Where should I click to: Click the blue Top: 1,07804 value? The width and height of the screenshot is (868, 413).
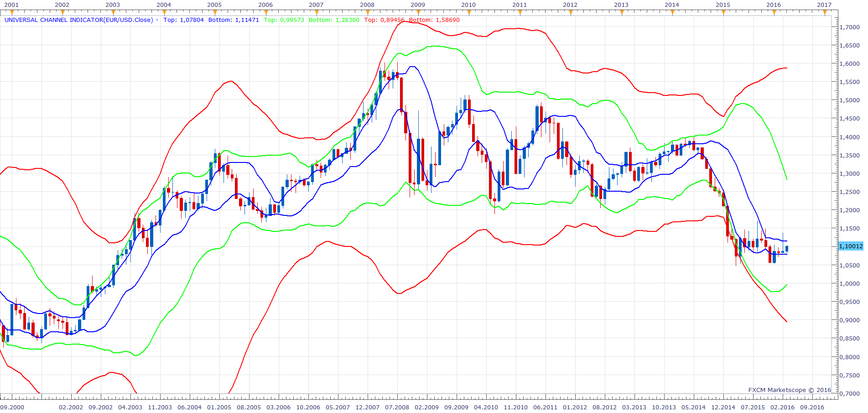183,20
